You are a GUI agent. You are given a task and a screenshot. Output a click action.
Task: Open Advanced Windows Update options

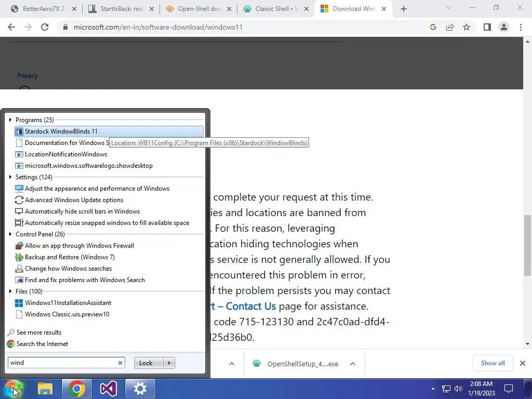point(109,200)
